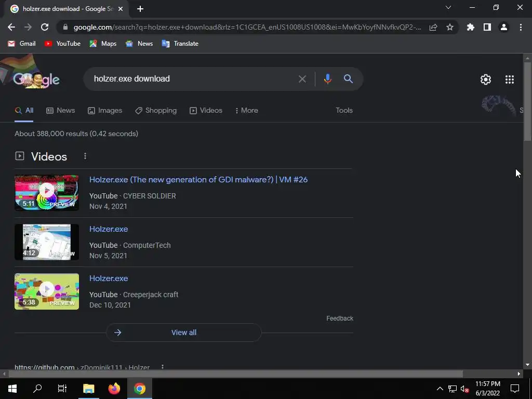Toggle the Chrome side panel icon
532x399 pixels.
[x=487, y=27]
